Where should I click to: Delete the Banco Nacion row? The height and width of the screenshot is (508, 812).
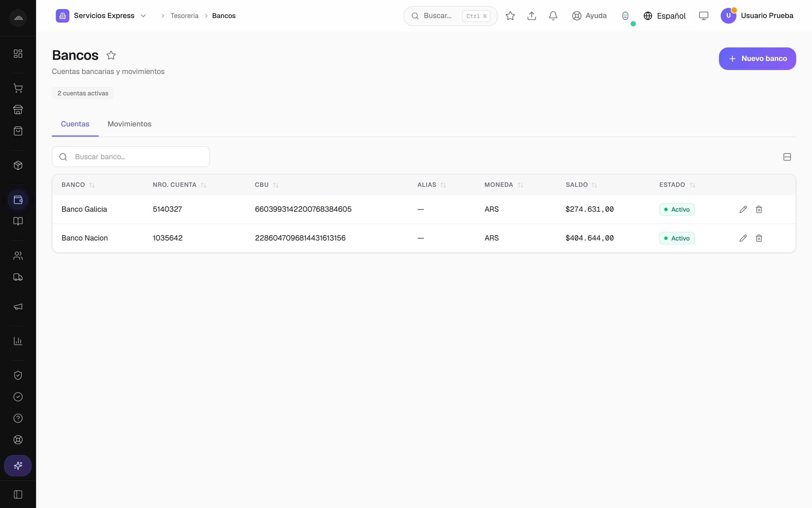759,238
